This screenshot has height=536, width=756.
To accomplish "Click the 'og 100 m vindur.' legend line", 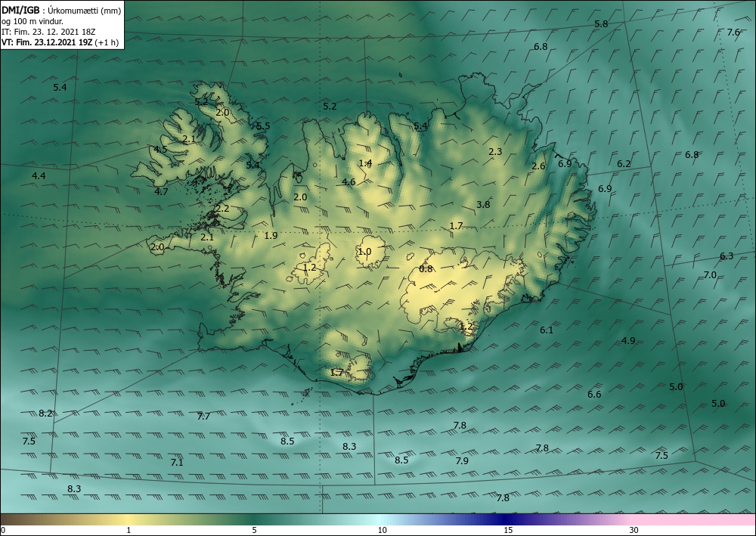I will 33,21.
